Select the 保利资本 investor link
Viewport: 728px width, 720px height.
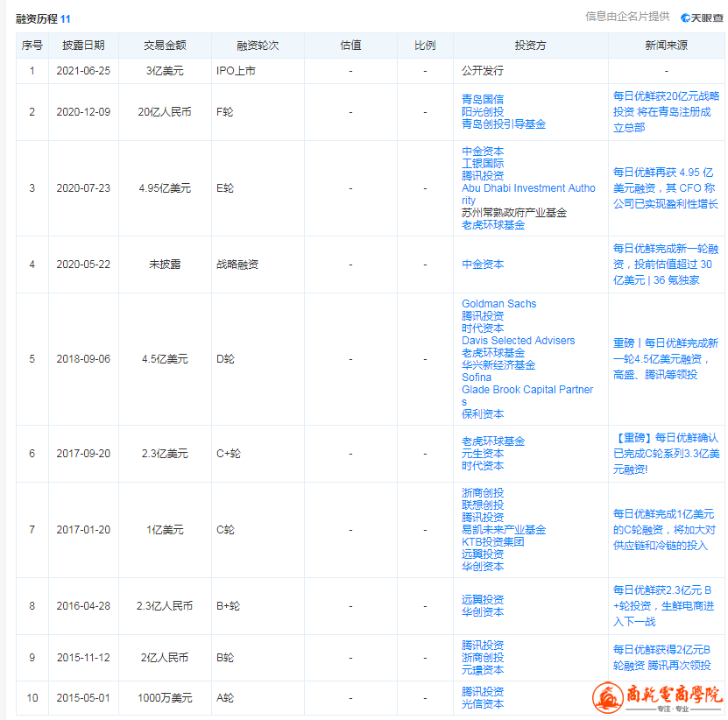[x=483, y=414]
